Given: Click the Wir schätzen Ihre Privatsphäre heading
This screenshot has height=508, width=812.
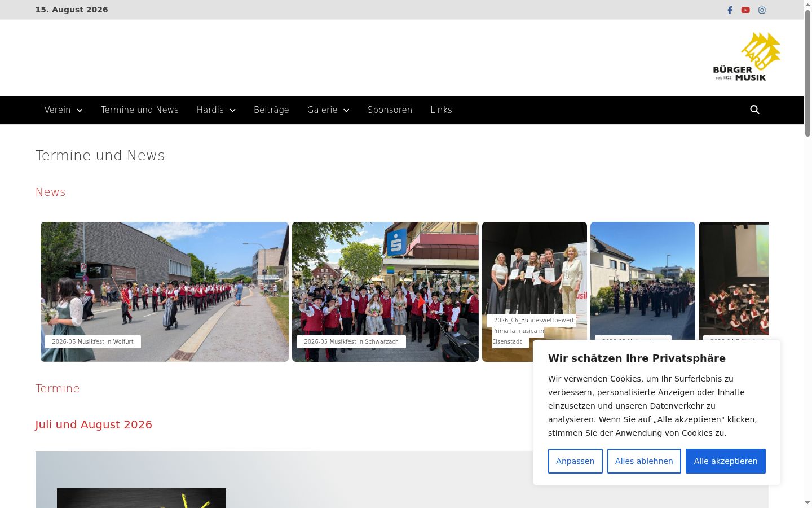Looking at the screenshot, I should click(x=637, y=358).
